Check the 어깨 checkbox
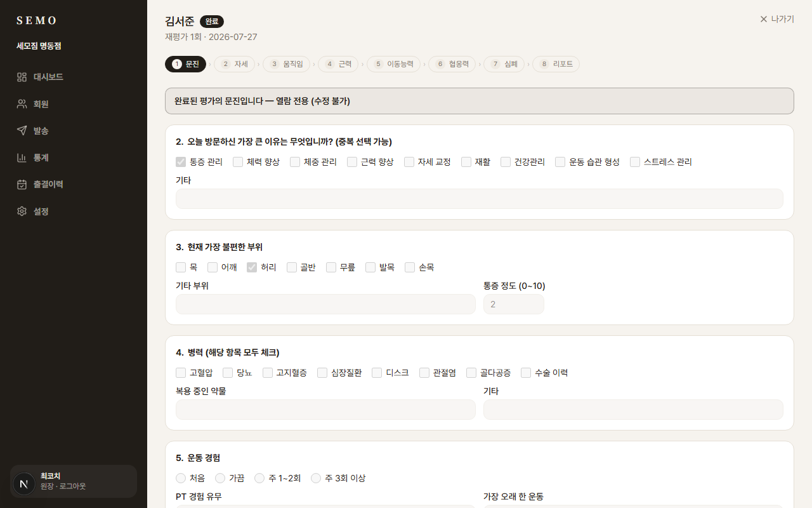812x508 pixels. pos(213,267)
